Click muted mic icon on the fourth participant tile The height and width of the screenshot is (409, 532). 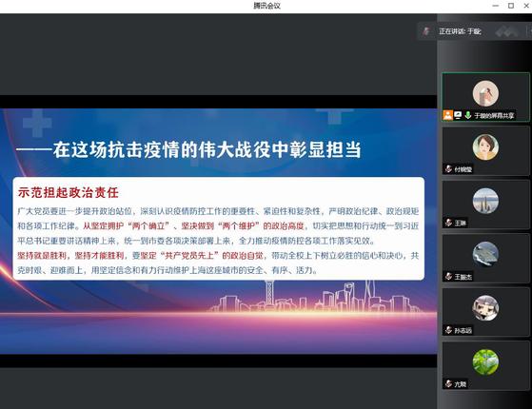(448, 277)
